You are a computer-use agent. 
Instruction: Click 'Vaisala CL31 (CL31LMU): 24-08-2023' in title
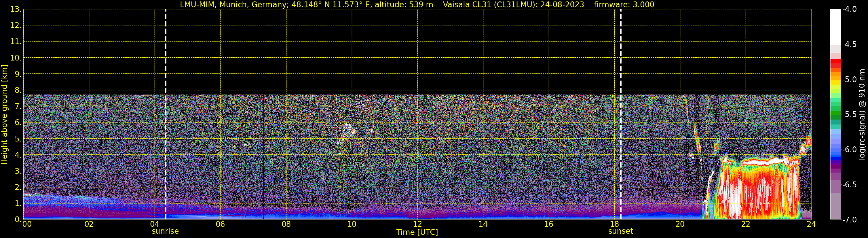[513, 5]
